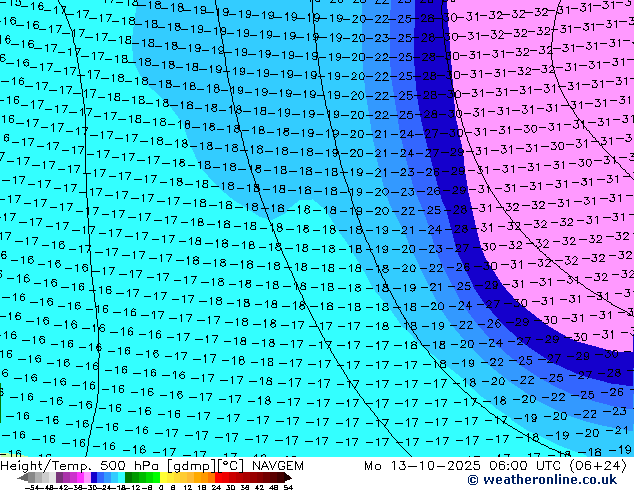This screenshot has height=490, width=634.
Task: Click the '(06+24)' forecast step label
Action: coord(598,466)
